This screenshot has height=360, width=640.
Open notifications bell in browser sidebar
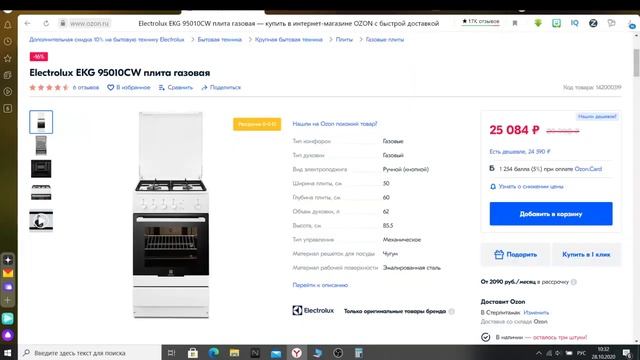[x=8, y=25]
